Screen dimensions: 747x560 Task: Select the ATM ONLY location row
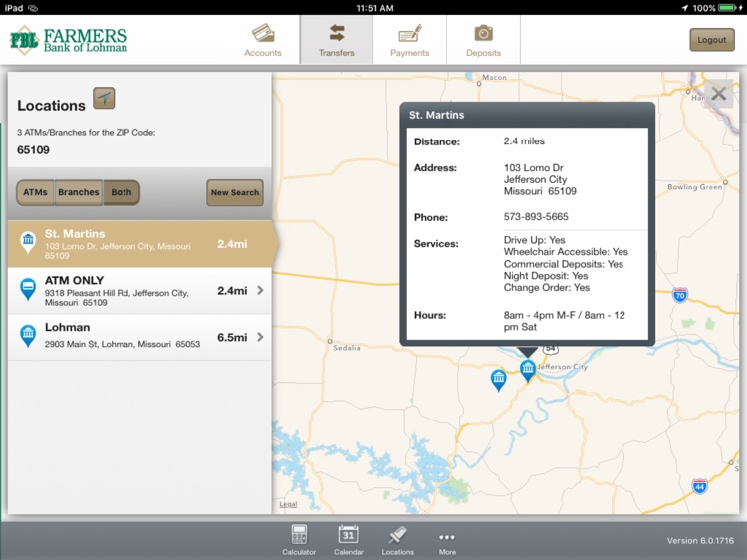(x=139, y=290)
